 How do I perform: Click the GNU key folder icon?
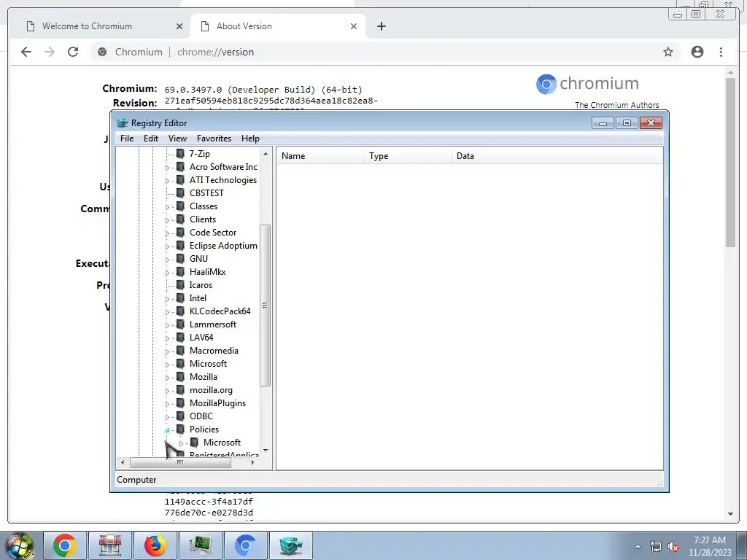click(x=181, y=258)
